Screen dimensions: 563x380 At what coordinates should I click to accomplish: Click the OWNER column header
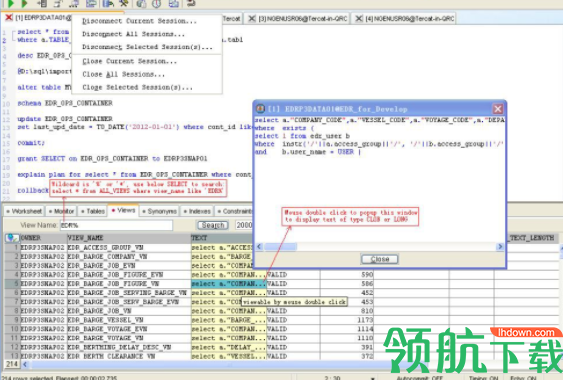click(43, 238)
